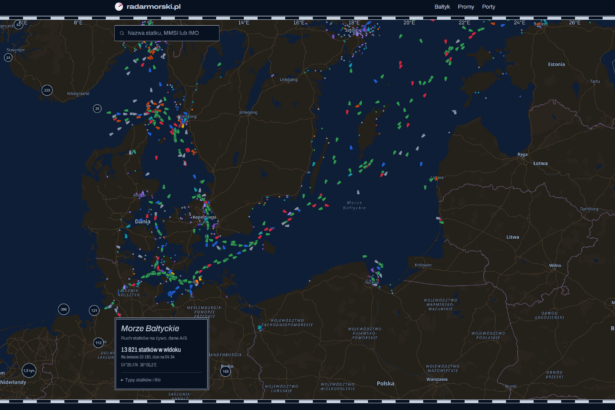This screenshot has width=615, height=410.
Task: Click the "13 821 statków w widoku" count
Action: pos(151,350)
